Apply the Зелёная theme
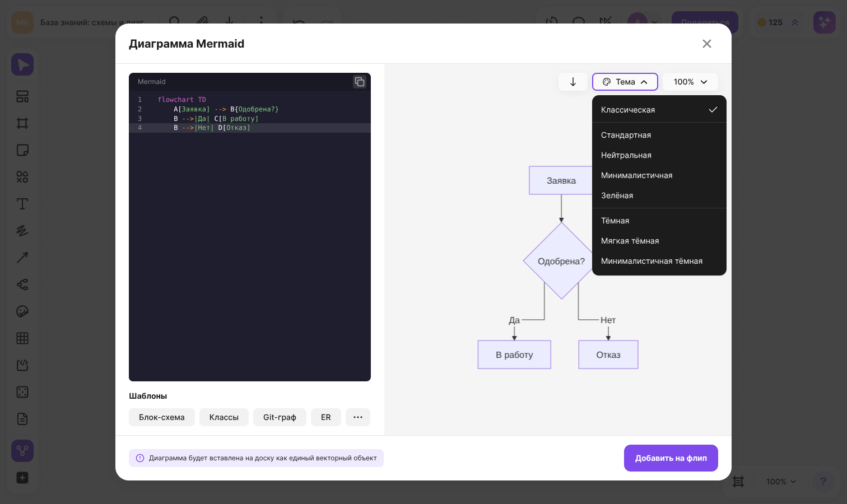The width and height of the screenshot is (847, 504). click(x=659, y=195)
